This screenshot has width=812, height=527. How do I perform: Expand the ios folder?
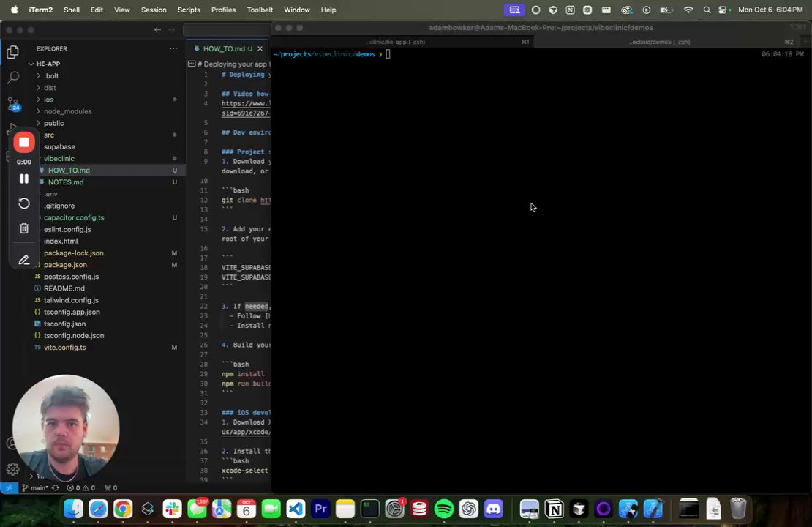(49, 100)
